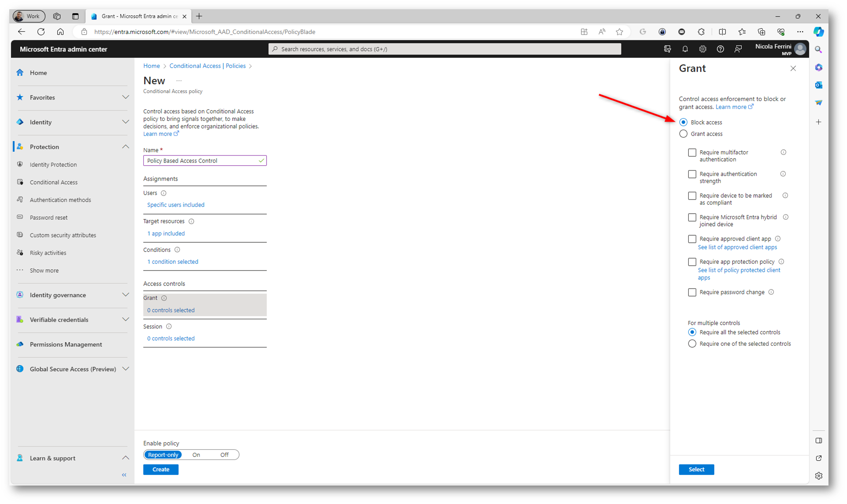Click the help question mark icon
This screenshot has width=847, height=504.
pyautogui.click(x=720, y=49)
